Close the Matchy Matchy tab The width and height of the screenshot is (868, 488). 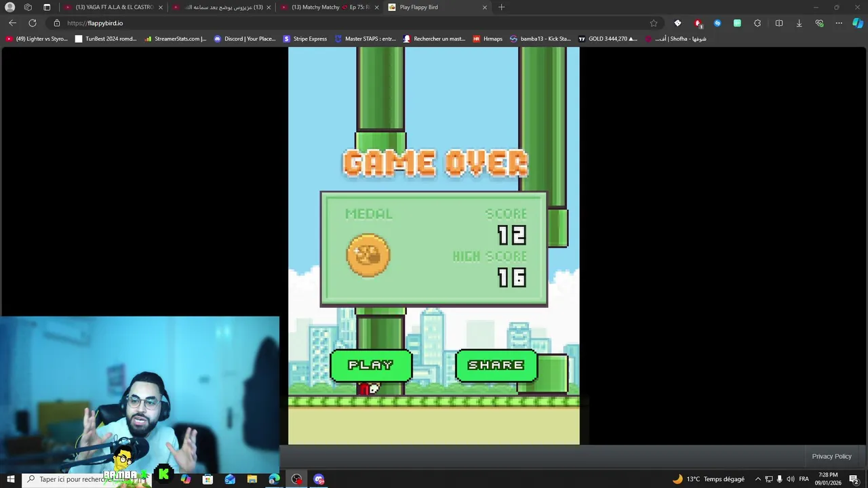click(376, 7)
